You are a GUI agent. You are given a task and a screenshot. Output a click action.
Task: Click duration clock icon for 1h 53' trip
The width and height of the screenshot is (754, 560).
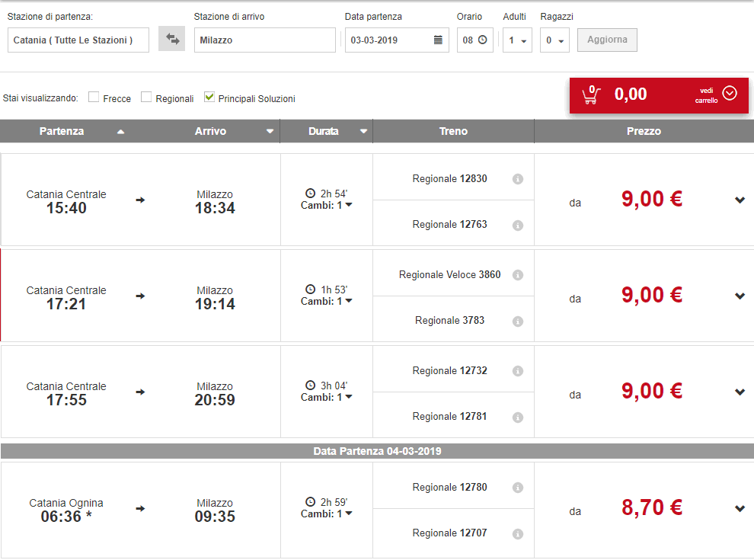[311, 289]
